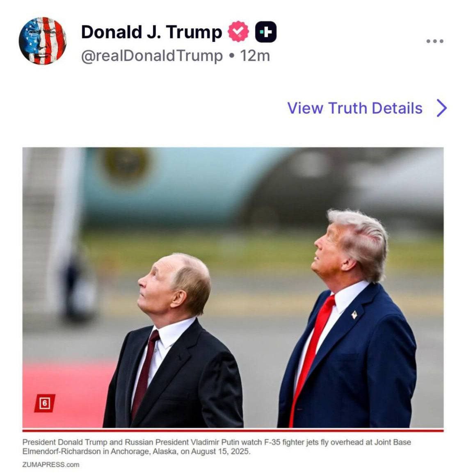Open the flag face-paint profile avatar
The image size is (466, 476).
tap(43, 41)
